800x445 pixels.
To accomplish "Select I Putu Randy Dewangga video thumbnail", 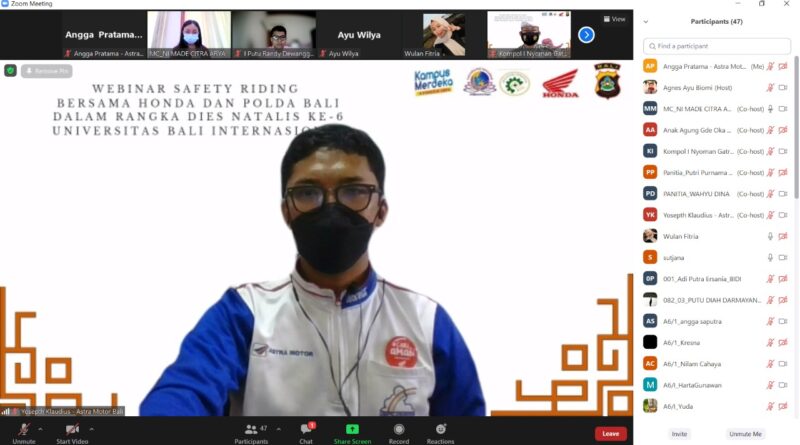I will [x=274, y=34].
